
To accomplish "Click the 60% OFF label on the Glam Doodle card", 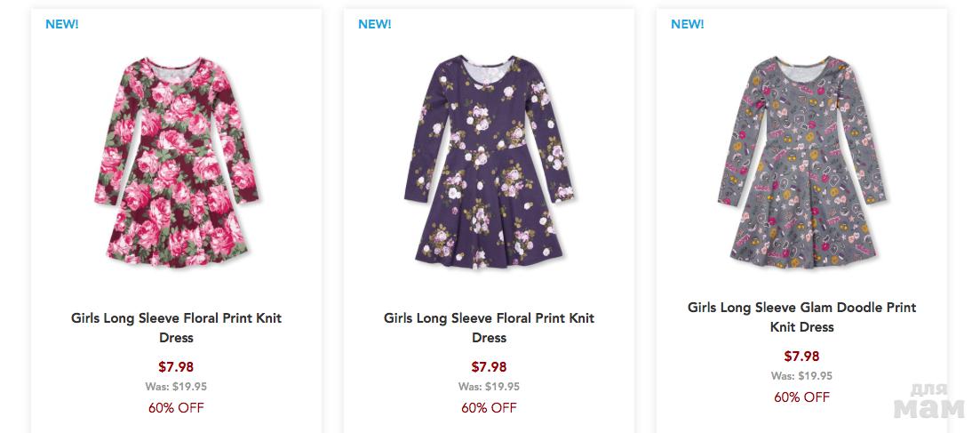I will (x=801, y=397).
